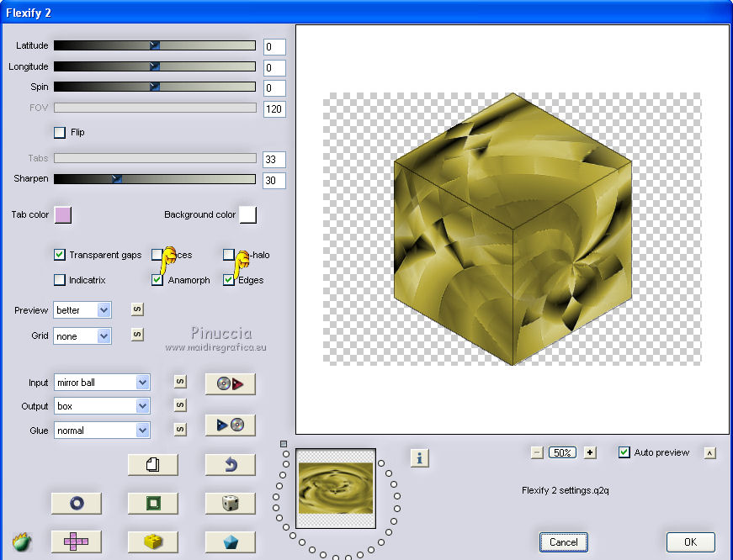This screenshot has width=733, height=560.
Task: Toggle the Indicatrix checkbox
Action: tap(60, 280)
